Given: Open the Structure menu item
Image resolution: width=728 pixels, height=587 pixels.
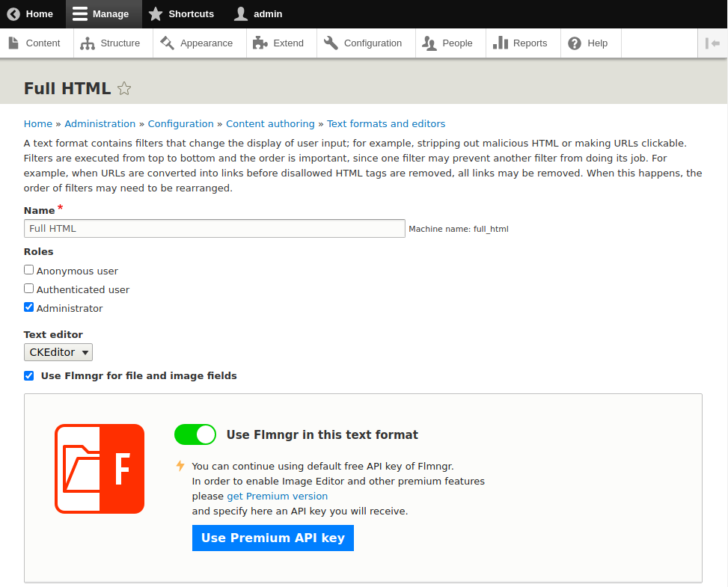Looking at the screenshot, I should pos(113,43).
